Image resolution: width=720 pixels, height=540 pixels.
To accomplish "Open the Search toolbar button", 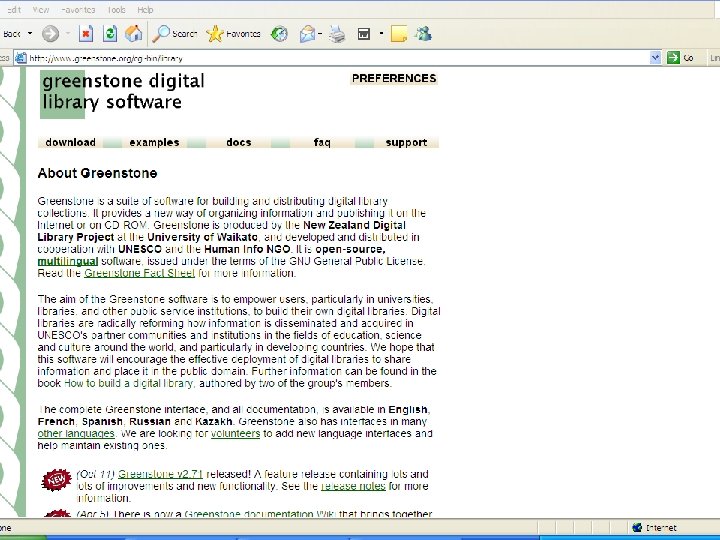I will coord(174,34).
